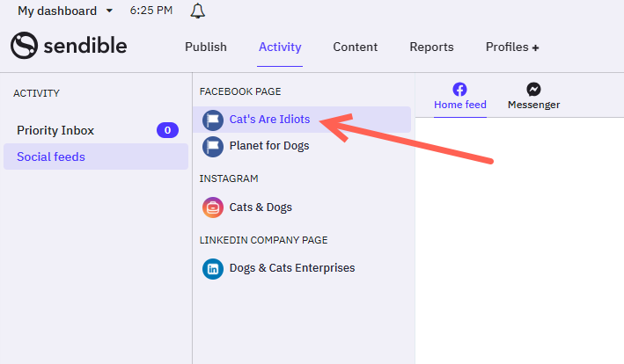Click the Sendible logo icon

pos(25,46)
